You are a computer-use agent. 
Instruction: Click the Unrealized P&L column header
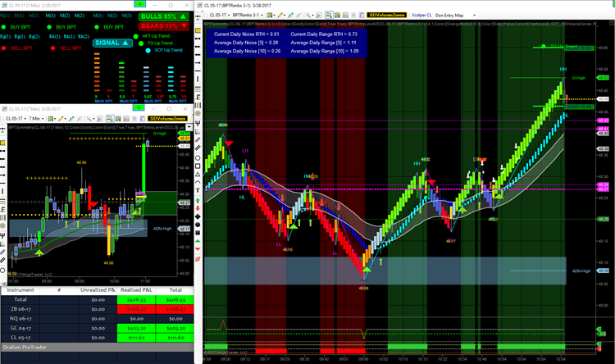tap(98, 290)
